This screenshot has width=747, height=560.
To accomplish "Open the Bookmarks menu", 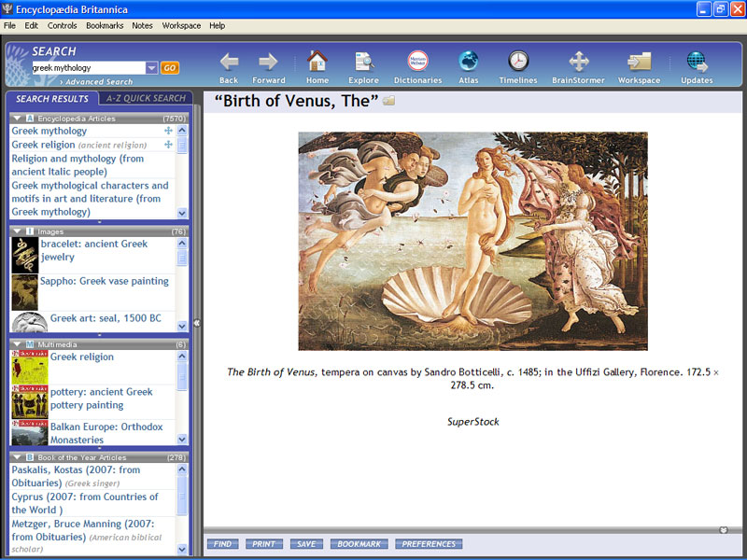I will tap(104, 25).
